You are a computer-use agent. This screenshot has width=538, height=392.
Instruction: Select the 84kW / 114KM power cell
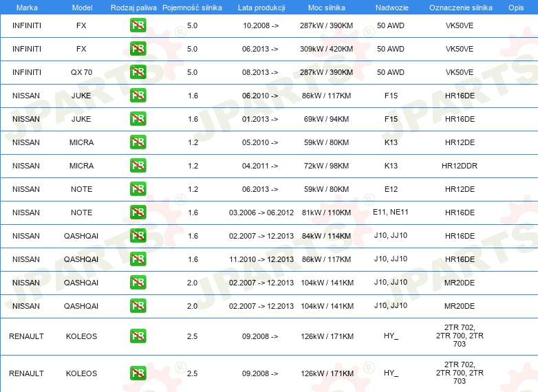[326, 236]
